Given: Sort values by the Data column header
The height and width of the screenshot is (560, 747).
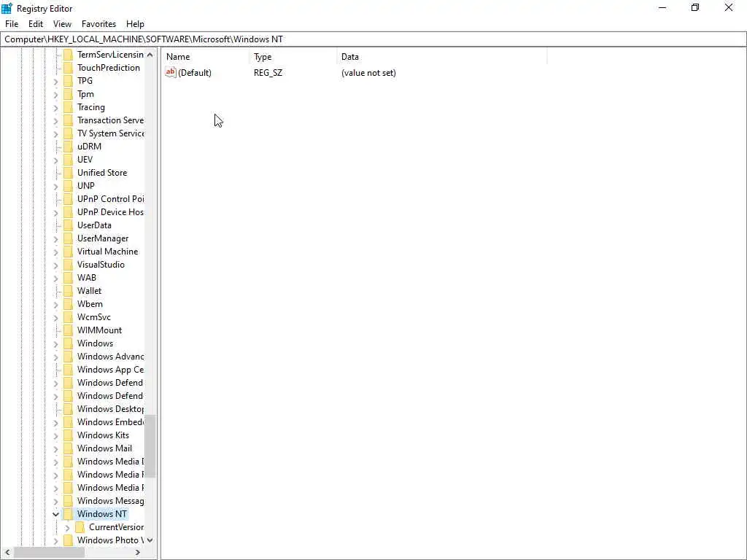Looking at the screenshot, I should (441, 57).
